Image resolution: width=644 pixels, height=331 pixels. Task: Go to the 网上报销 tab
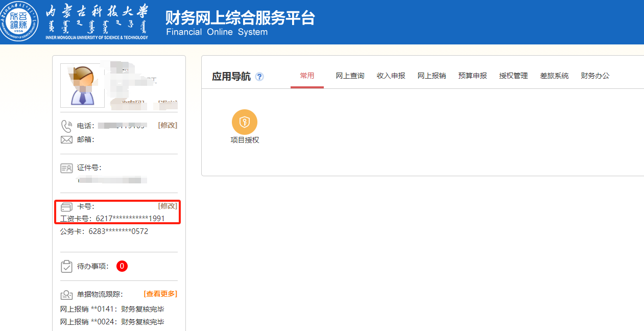[432, 76]
